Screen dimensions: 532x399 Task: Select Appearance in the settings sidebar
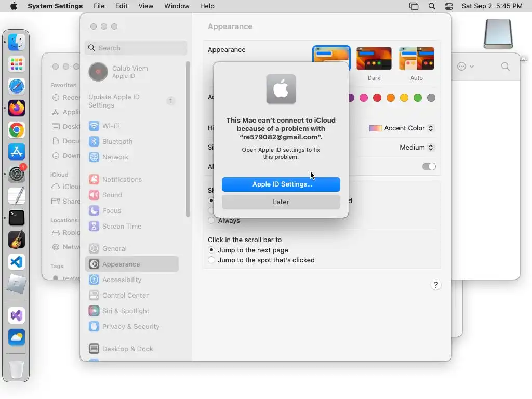pos(131,264)
